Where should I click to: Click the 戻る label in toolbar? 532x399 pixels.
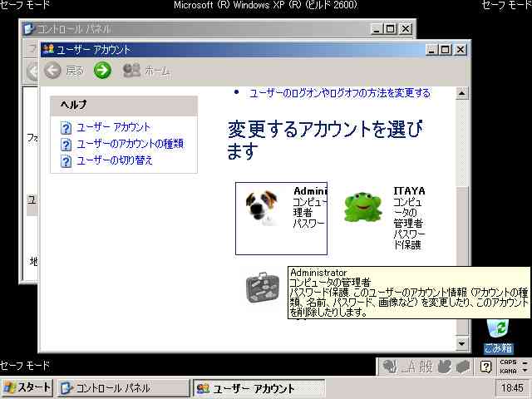(75, 71)
